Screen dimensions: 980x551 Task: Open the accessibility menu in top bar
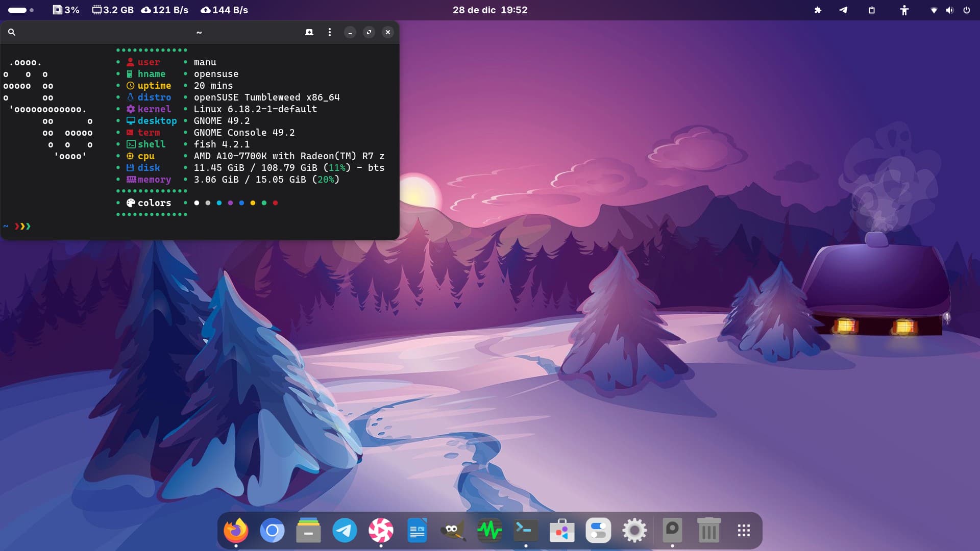coord(904,10)
